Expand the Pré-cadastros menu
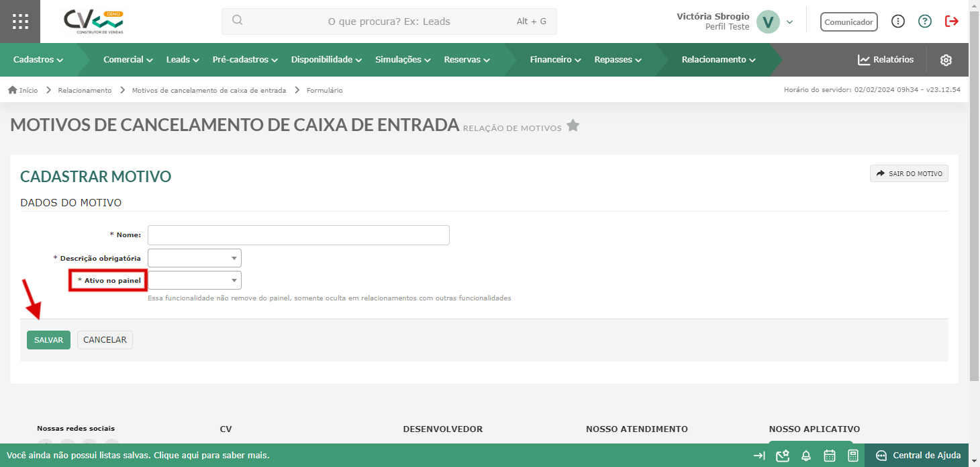980x467 pixels. click(245, 60)
